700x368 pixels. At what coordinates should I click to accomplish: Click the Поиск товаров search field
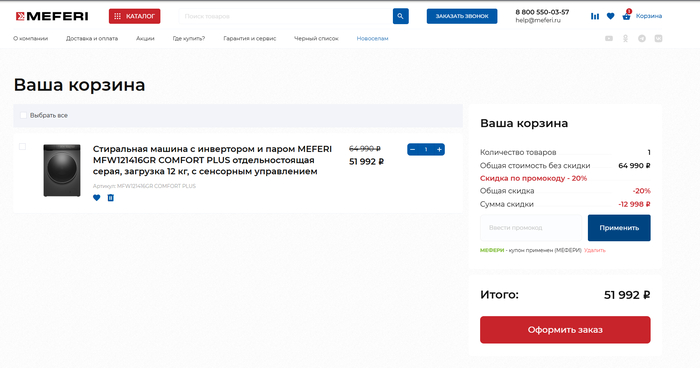coord(286,16)
